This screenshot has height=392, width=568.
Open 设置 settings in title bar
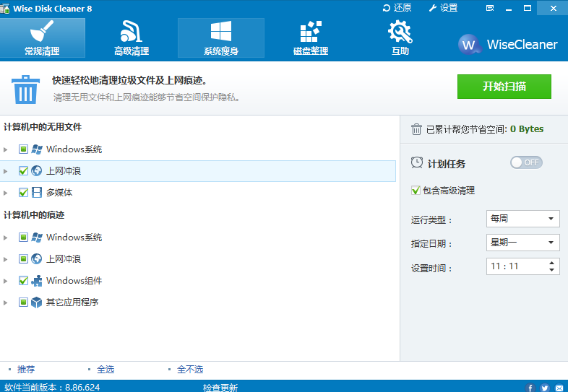pyautogui.click(x=444, y=8)
